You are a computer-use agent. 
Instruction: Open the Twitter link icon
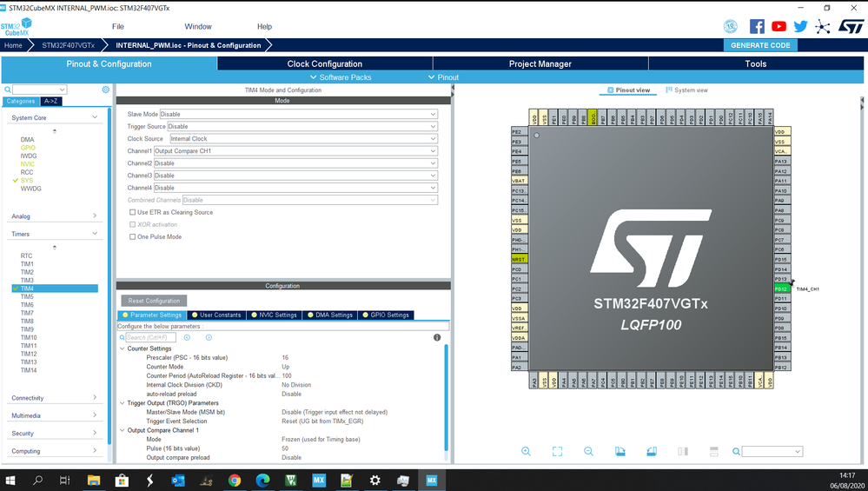800,26
